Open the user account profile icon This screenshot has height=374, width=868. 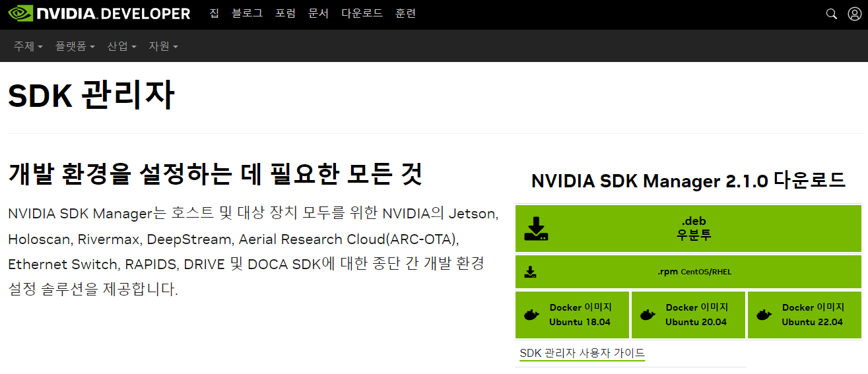pos(854,14)
